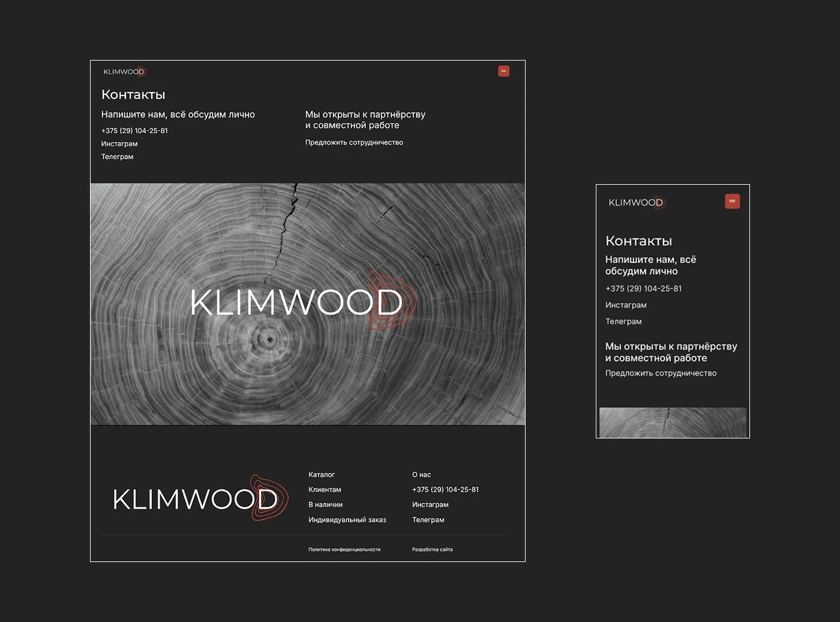
Task: Go to О нас in the footer
Action: click(x=421, y=474)
